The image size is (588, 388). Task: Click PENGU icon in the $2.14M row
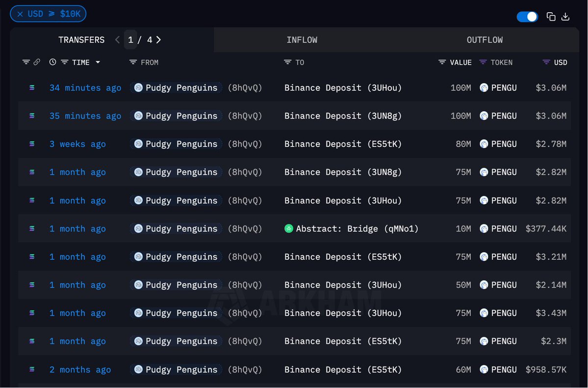[x=484, y=285]
